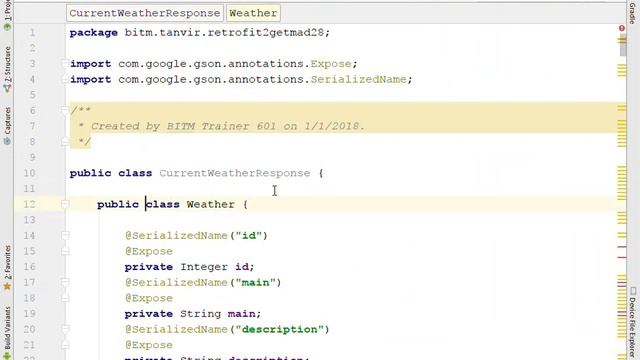Click fold end marker on line 15

click(65, 251)
